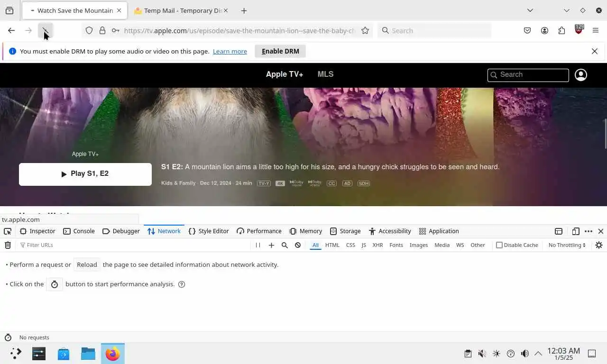
Task: Switch to the Storage tab
Action: (x=345, y=231)
